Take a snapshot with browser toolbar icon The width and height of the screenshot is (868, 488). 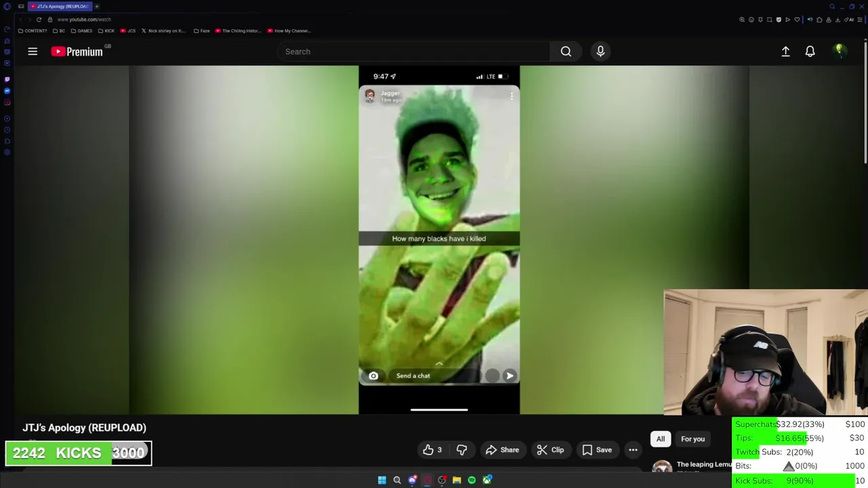pos(770,20)
